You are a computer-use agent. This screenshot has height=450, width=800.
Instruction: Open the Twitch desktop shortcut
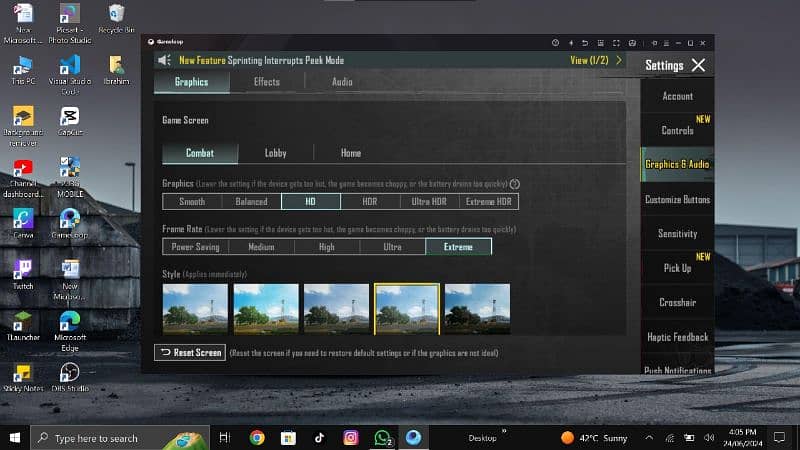(22, 270)
